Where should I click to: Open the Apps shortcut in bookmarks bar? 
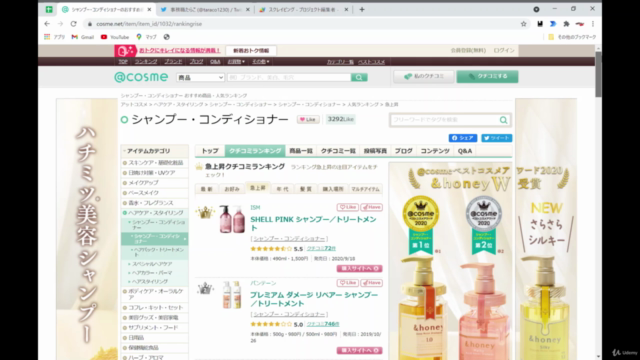55,37
